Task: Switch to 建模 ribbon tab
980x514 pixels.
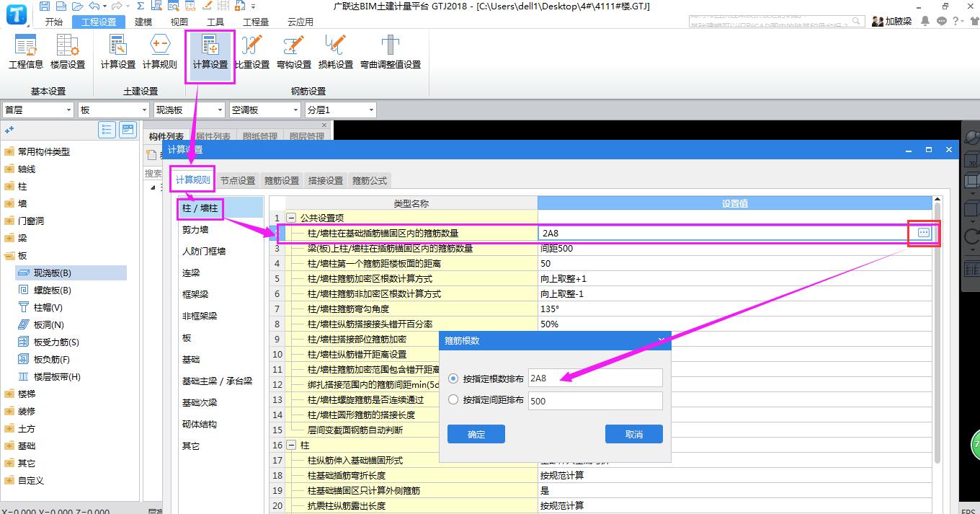Action: (143, 22)
